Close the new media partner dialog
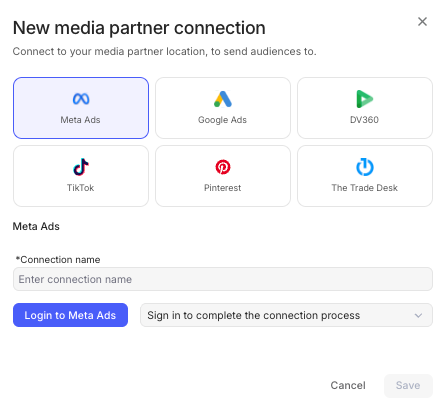This screenshot has width=443, height=409. pyautogui.click(x=422, y=22)
